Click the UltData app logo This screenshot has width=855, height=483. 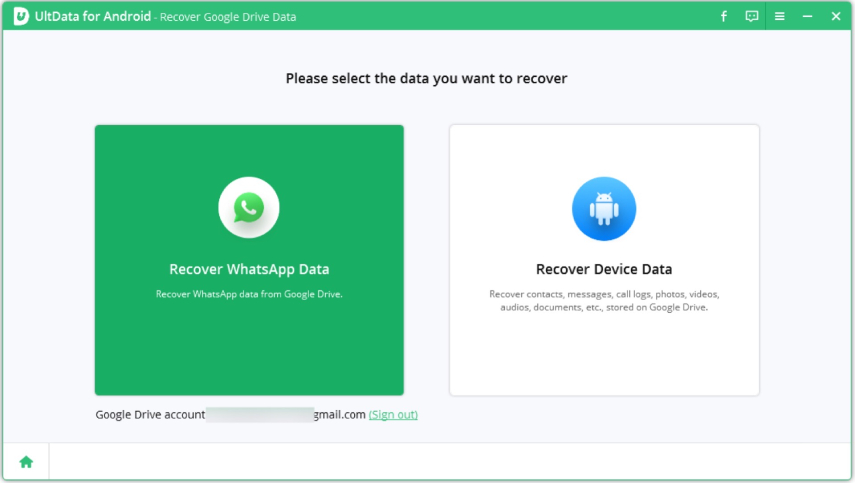[20, 16]
